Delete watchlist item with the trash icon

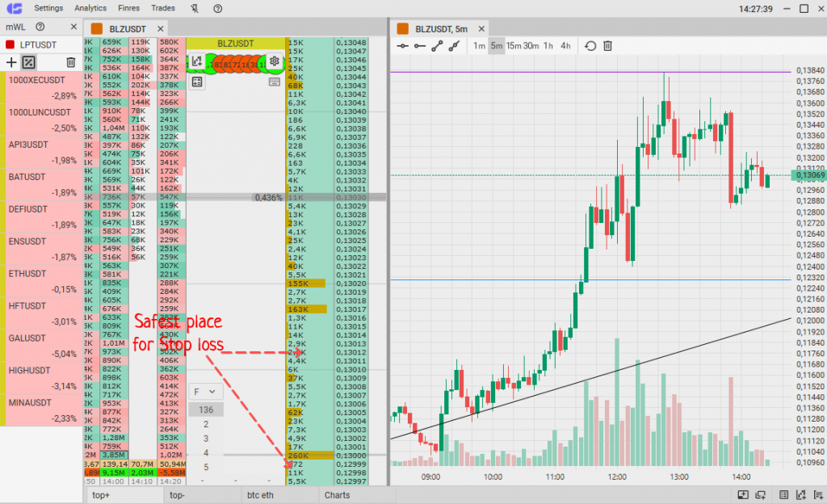tap(71, 62)
